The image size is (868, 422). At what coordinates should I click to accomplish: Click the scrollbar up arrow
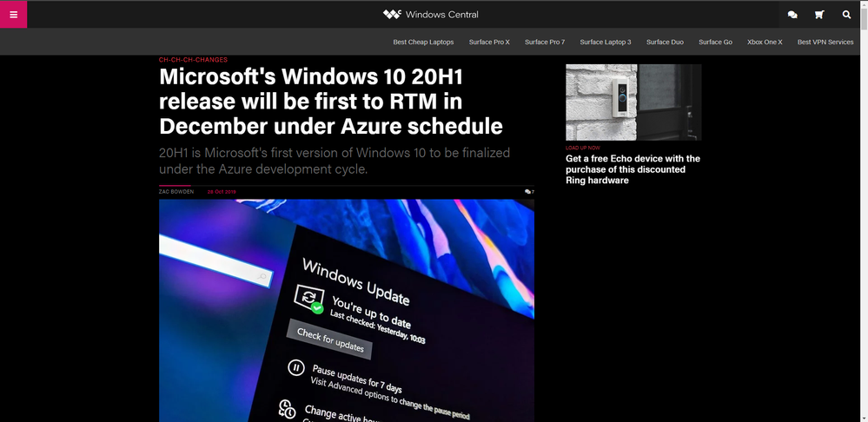coord(864,4)
